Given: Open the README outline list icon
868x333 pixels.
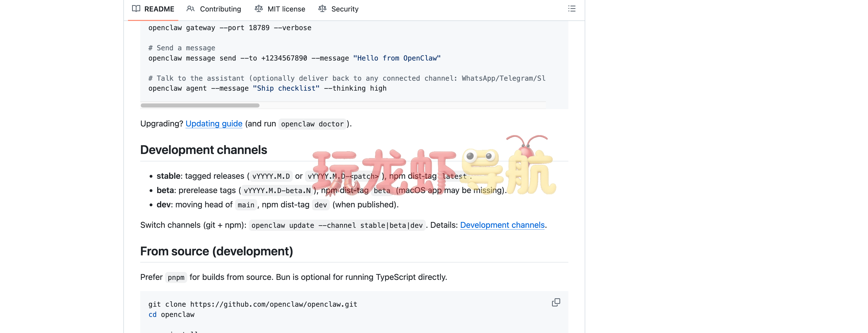Looking at the screenshot, I should (x=571, y=9).
